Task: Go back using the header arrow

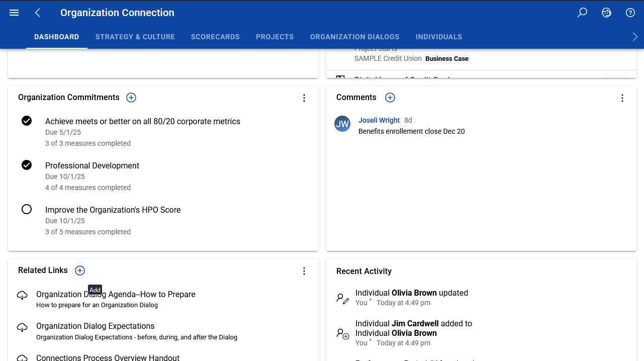Action: (38, 13)
